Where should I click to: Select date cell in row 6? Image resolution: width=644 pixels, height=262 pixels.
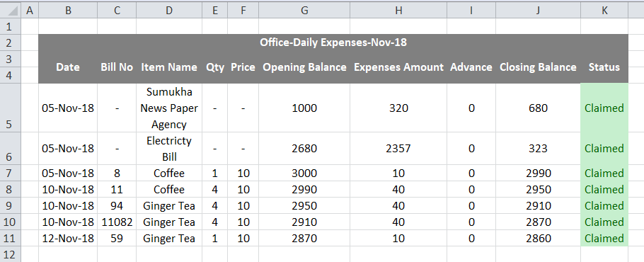(x=68, y=148)
